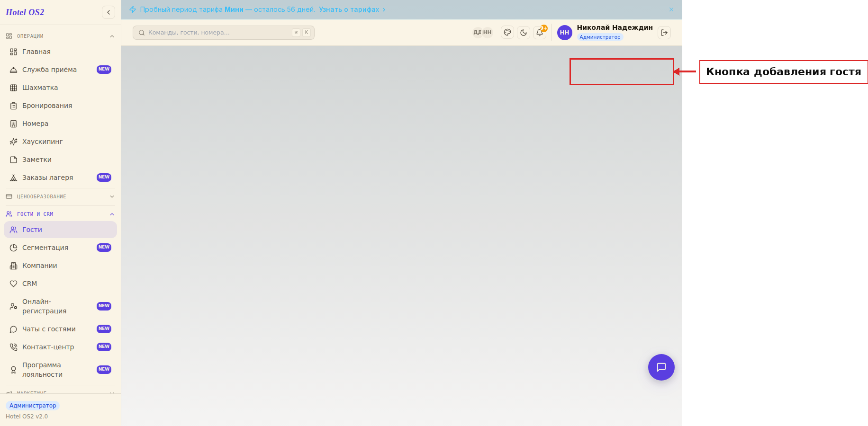Click the Администратор badge at sidebar bottom
Image resolution: width=868 pixels, height=426 pixels.
point(33,406)
